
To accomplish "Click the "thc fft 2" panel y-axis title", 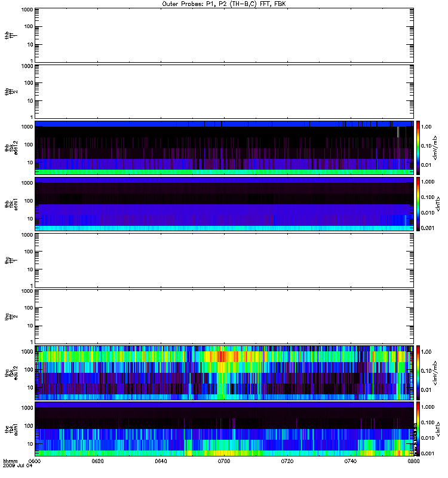I will coord(11,317).
